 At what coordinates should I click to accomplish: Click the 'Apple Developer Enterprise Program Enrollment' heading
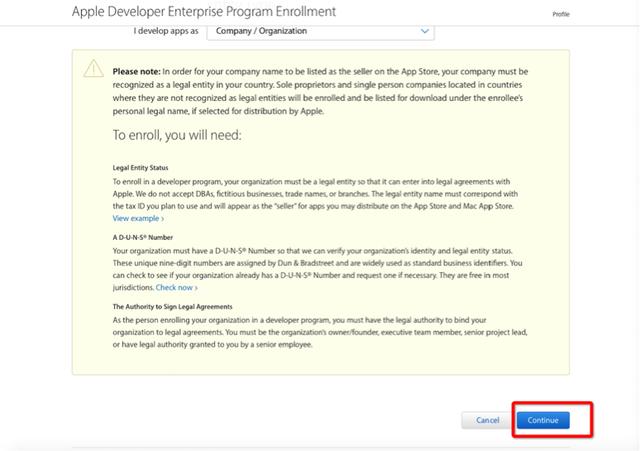tap(204, 11)
